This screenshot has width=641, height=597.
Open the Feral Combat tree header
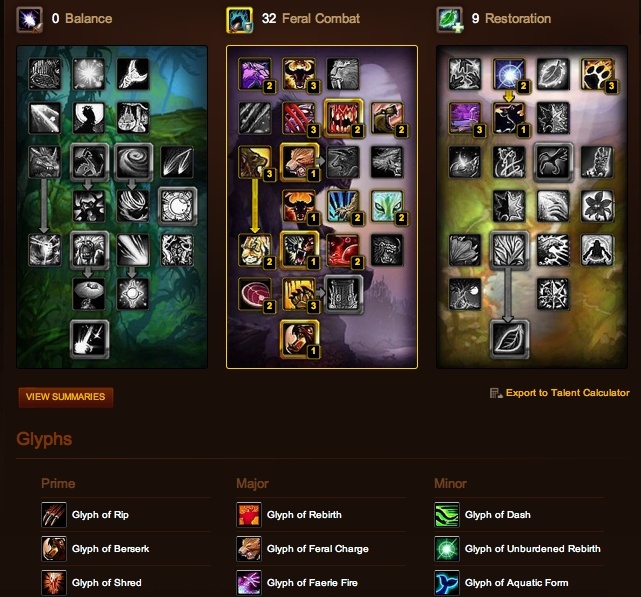pos(311,19)
